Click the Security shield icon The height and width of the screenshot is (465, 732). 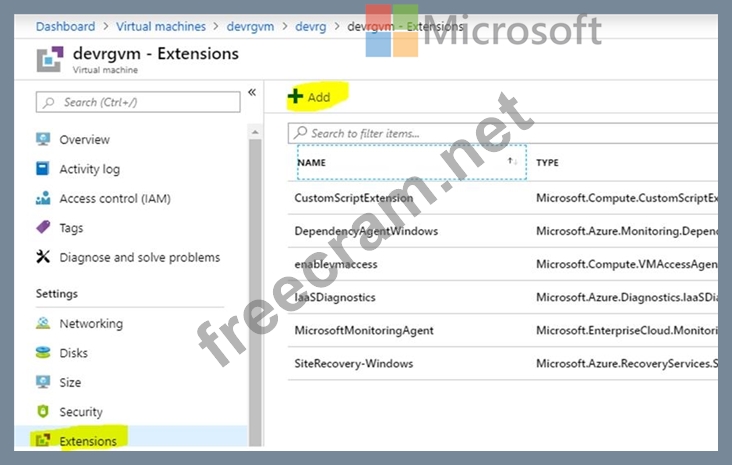(43, 412)
